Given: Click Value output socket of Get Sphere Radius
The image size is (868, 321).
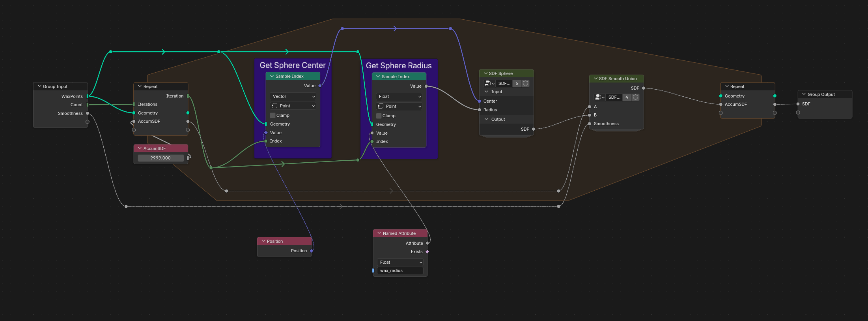Looking at the screenshot, I should tap(426, 86).
